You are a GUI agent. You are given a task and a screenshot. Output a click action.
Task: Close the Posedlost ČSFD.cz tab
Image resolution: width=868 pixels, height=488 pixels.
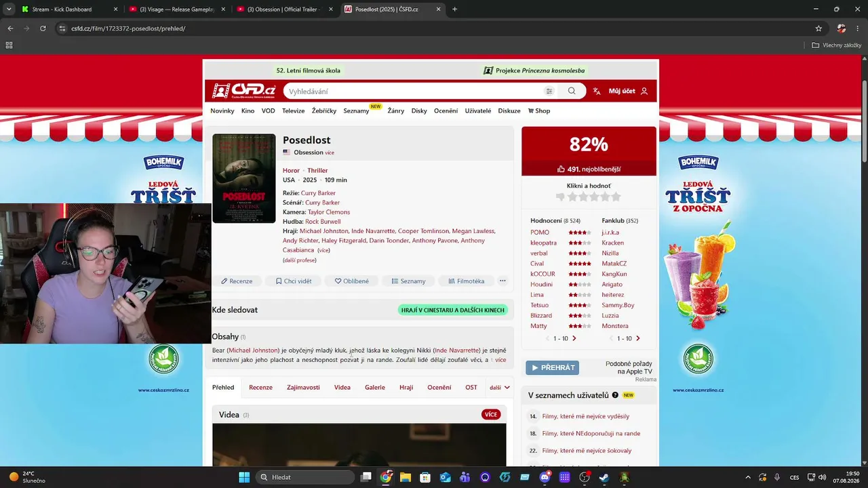(438, 9)
